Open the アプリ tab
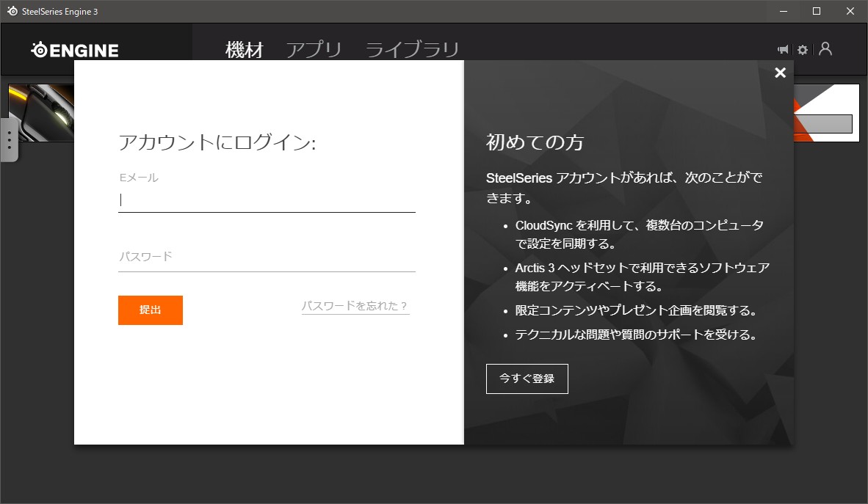868x504 pixels. tap(314, 50)
